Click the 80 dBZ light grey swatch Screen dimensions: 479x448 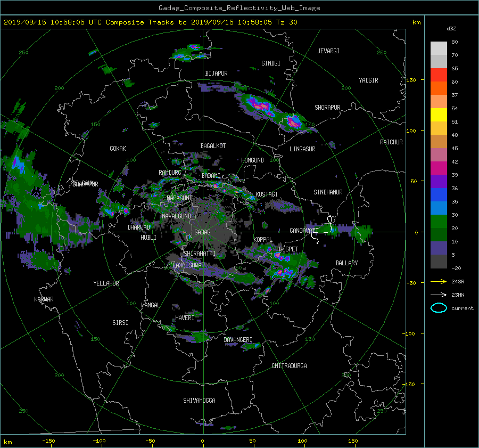(439, 48)
